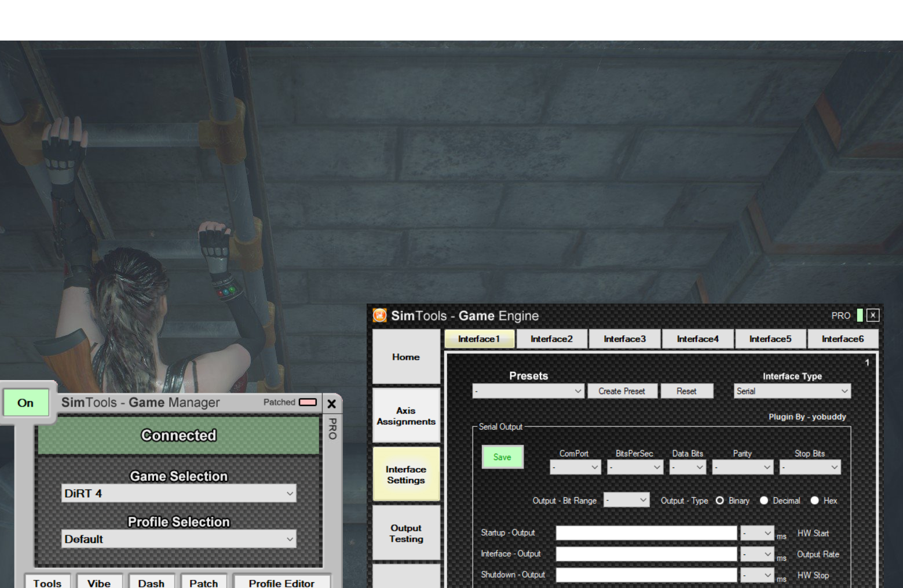Screen dimensions: 903x588
Task: Switch to the Interface5 tab
Action: click(770, 339)
